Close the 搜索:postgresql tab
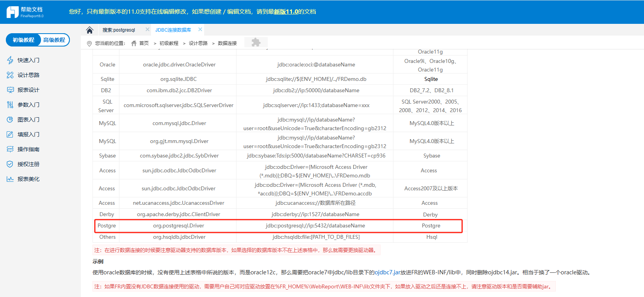The image size is (644, 297). tap(148, 29)
